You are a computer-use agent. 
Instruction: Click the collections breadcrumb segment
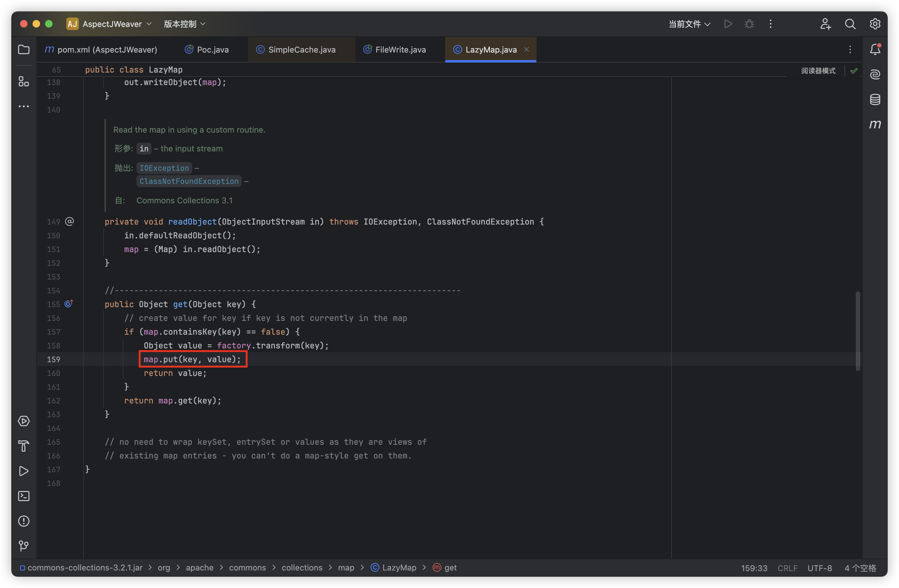click(302, 568)
